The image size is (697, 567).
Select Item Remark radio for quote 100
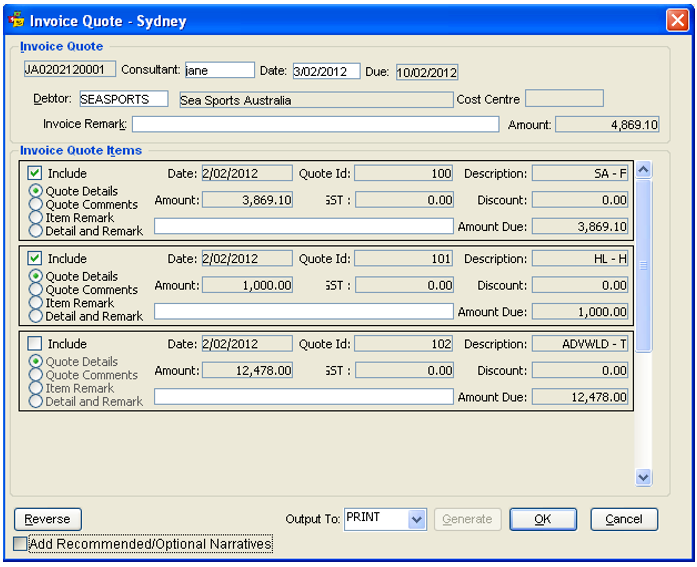(36, 218)
